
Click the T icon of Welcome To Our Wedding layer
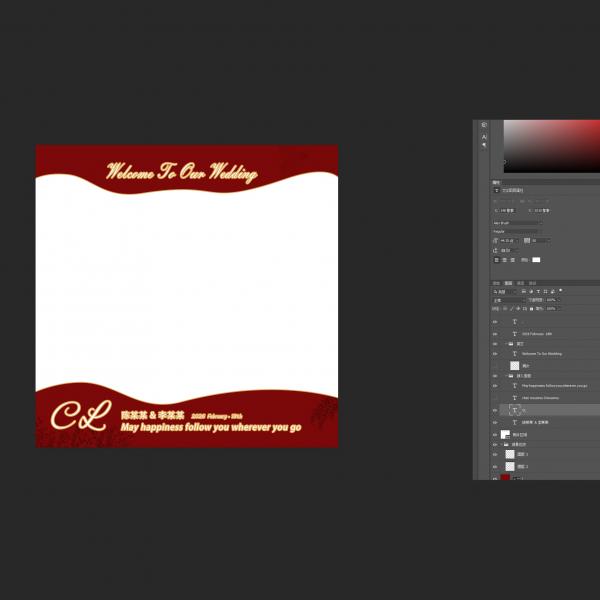[x=515, y=353]
